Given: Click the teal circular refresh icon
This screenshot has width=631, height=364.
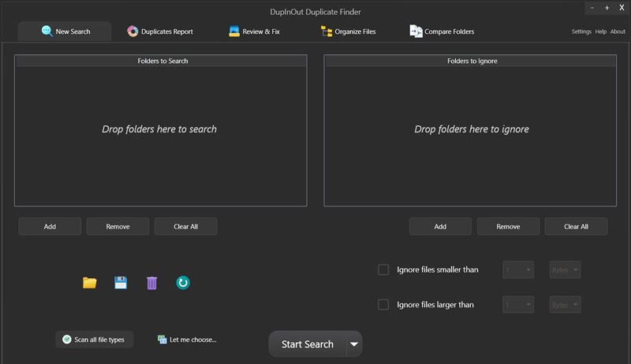Looking at the screenshot, I should pos(183,283).
